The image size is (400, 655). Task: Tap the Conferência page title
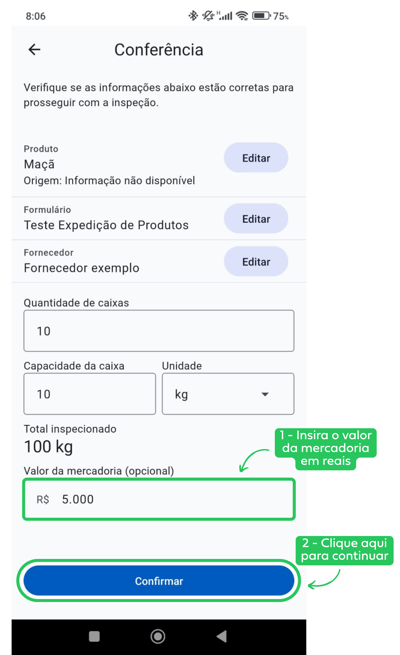159,50
